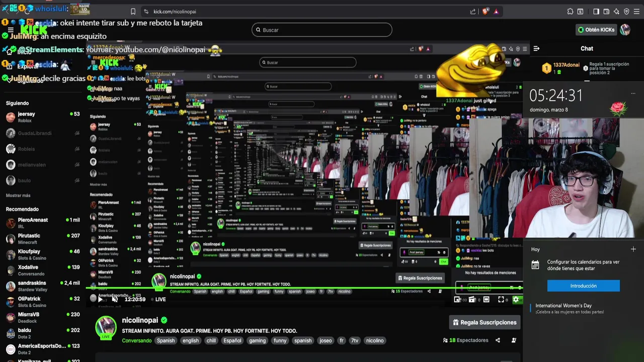Click the Conversando category link
Viewport: 644px width, 362px height.
tap(136, 340)
